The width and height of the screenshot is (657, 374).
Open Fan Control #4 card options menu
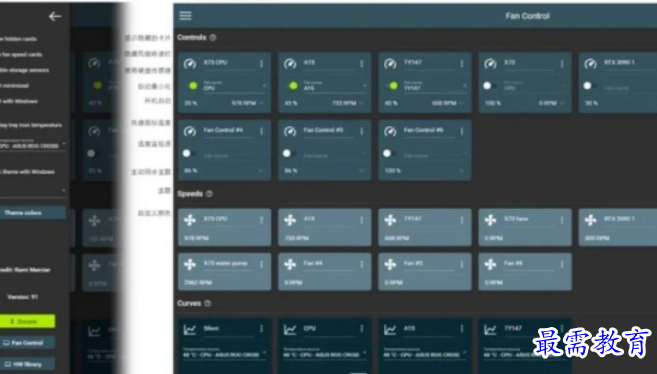261,132
